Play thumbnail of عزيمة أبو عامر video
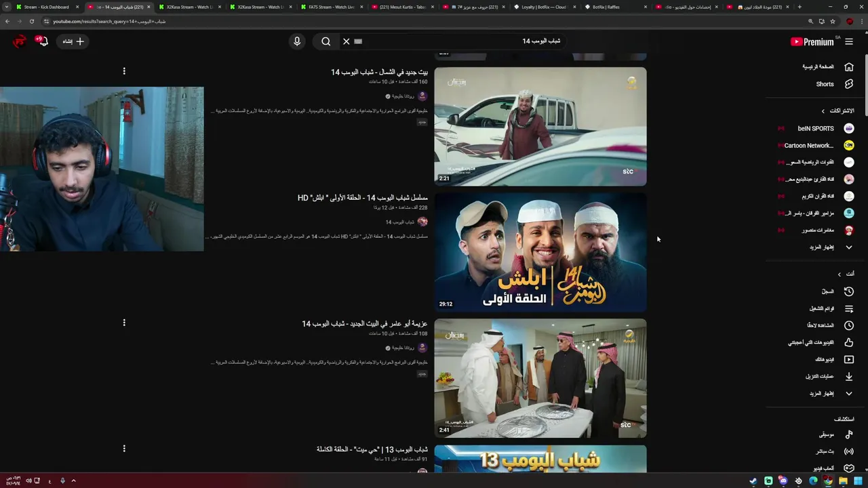 pyautogui.click(x=540, y=378)
